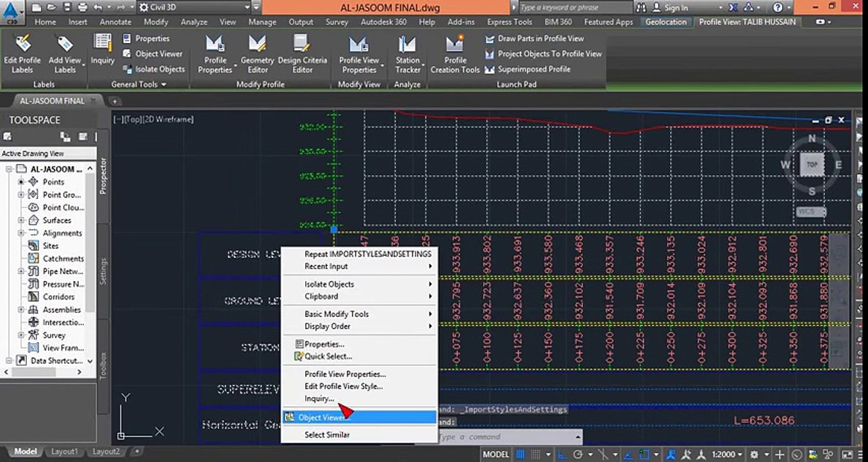Click Project Objects To Profile View

click(544, 54)
